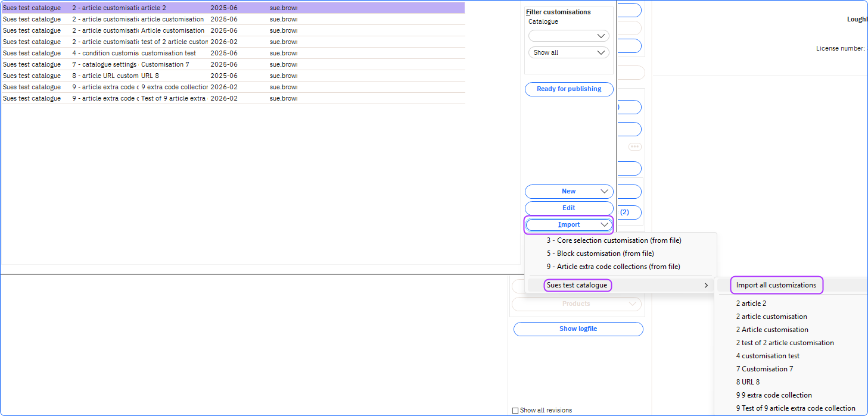Select "9 - Article extra code collections (from file)"

[614, 267]
